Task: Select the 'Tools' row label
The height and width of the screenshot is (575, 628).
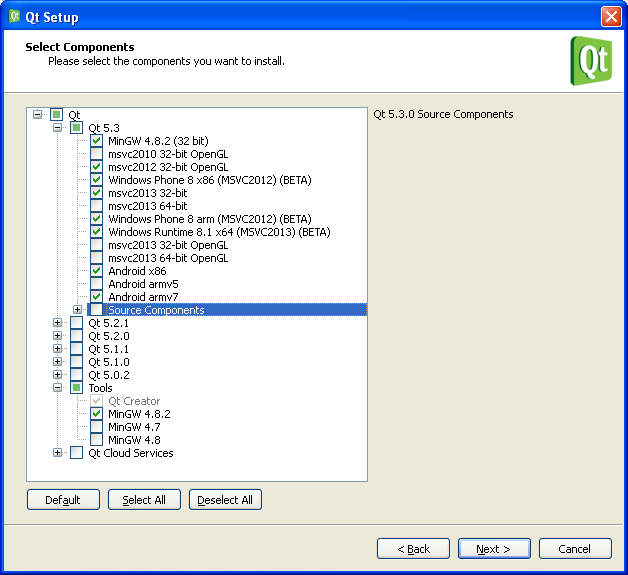Action: 100,388
